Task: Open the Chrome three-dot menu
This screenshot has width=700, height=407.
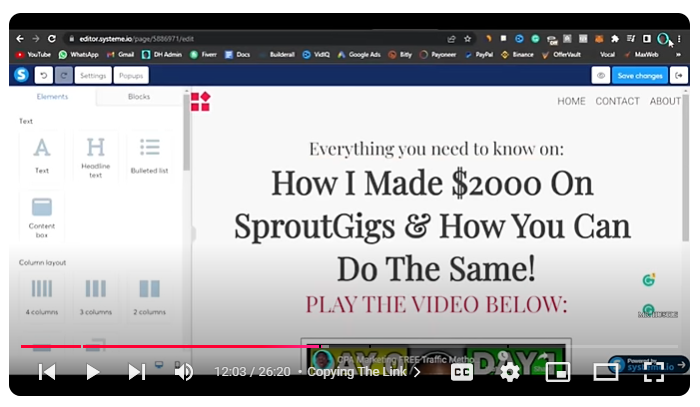Action: [x=679, y=39]
